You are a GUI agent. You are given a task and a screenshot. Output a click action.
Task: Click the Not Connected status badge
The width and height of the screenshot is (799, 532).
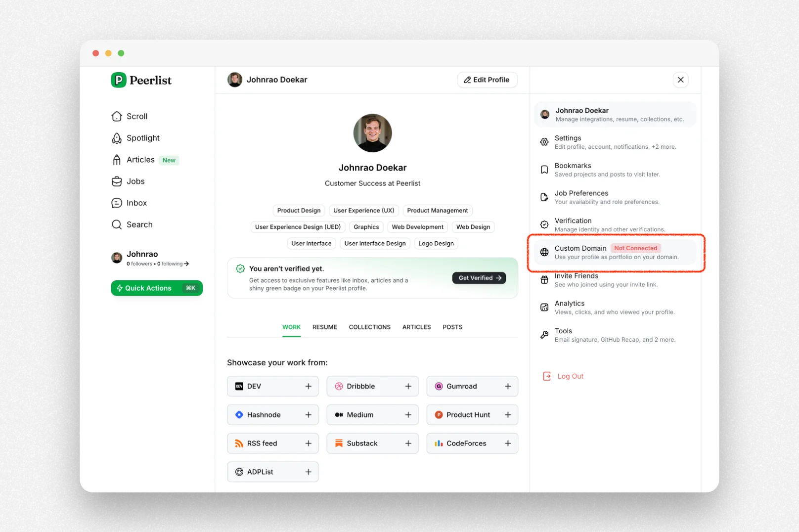[x=636, y=248]
